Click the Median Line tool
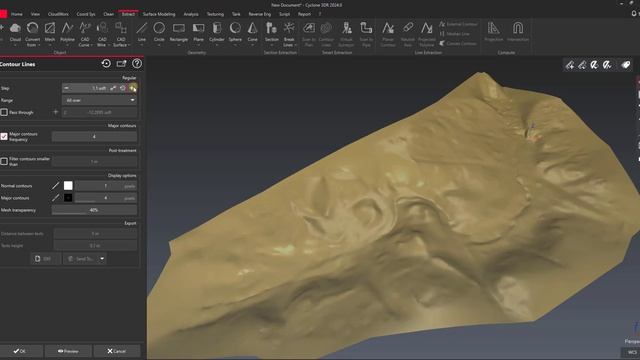640x360 pixels. [x=454, y=34]
